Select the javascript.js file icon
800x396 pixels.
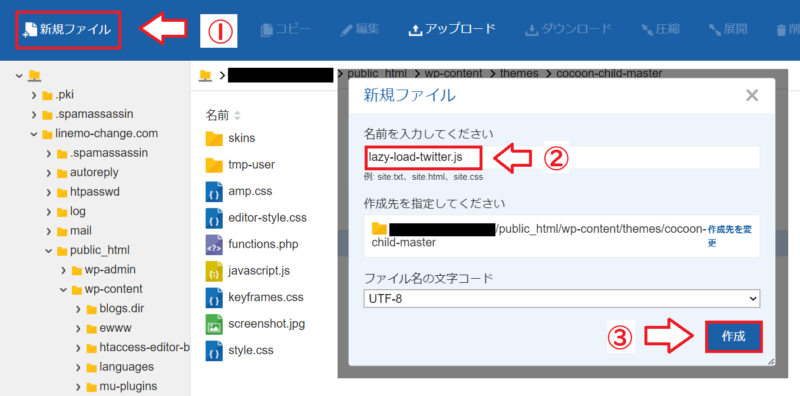click(x=214, y=271)
